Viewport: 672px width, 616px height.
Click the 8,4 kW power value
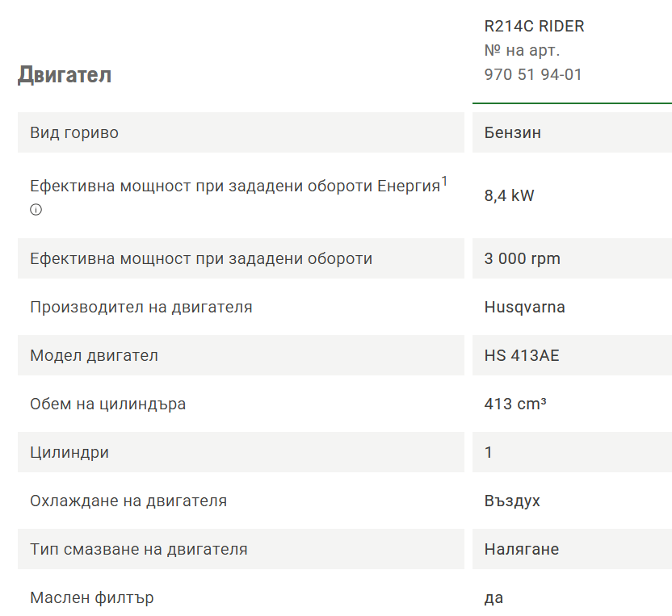coord(509,195)
